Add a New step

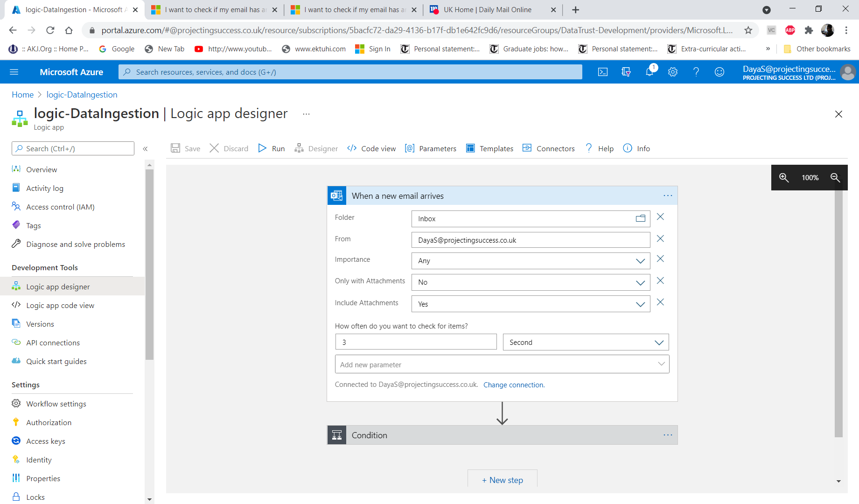502,479
